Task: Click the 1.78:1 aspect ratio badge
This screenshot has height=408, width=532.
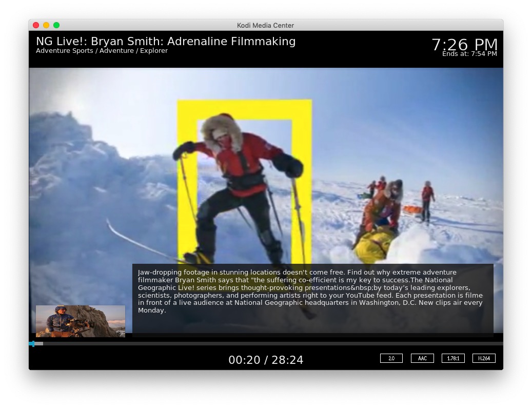Action: click(453, 358)
